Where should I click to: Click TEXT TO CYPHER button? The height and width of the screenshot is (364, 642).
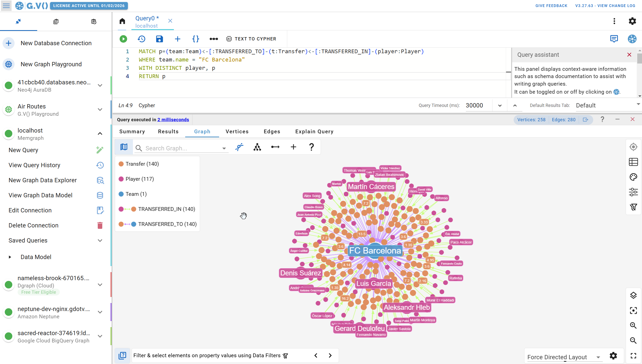(x=251, y=39)
